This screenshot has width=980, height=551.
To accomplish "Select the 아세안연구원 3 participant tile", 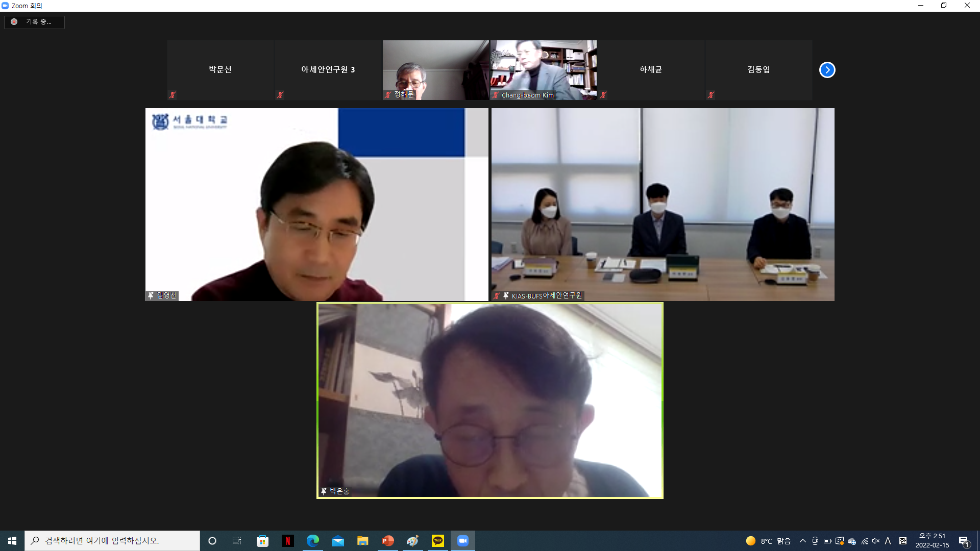I will (x=328, y=70).
